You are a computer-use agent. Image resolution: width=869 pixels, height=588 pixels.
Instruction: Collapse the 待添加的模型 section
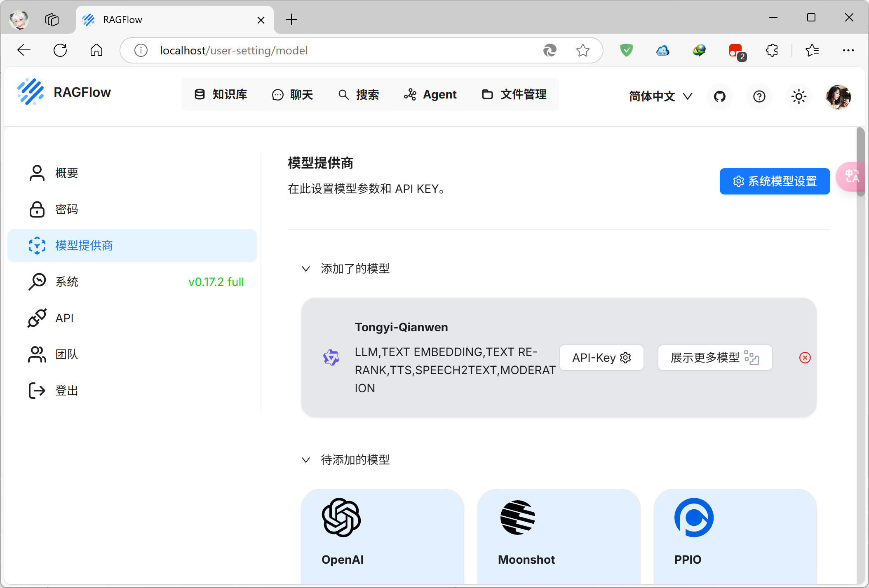tap(306, 460)
